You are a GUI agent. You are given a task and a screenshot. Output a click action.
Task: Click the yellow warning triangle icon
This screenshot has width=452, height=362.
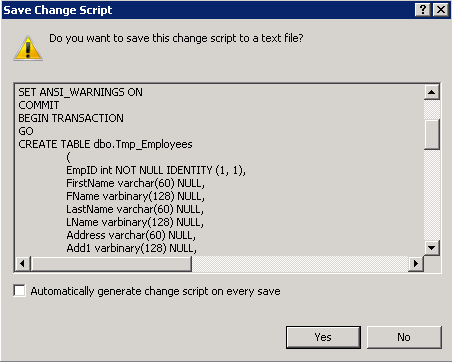point(28,49)
